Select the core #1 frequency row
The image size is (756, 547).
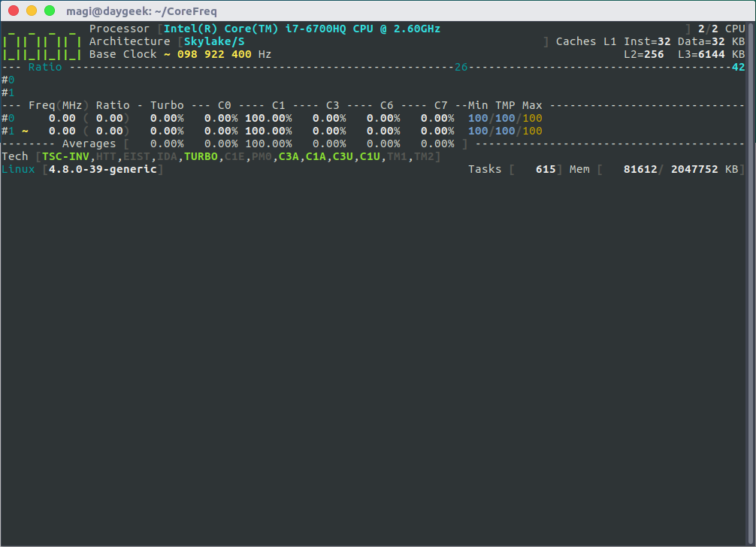(x=272, y=131)
